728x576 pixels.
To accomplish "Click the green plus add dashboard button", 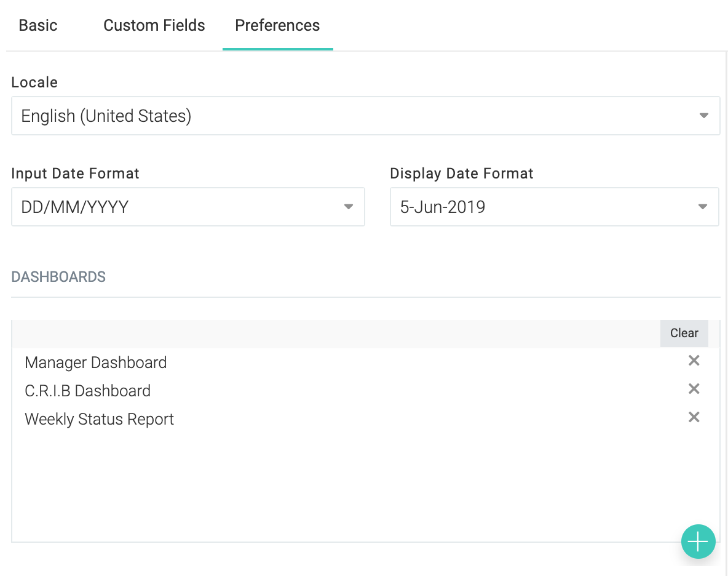I will tap(698, 542).
